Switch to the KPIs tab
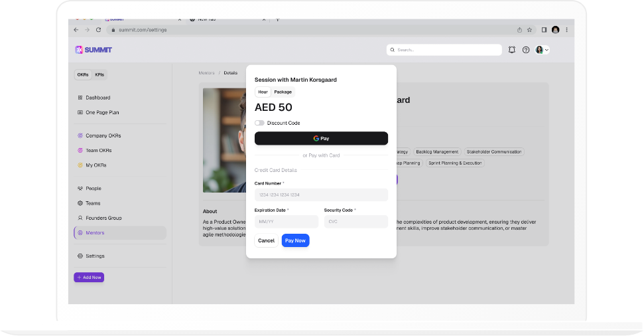 [x=99, y=75]
